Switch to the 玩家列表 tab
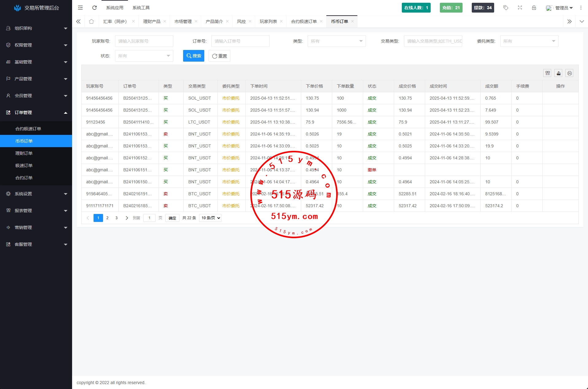The height and width of the screenshot is (389, 588). click(268, 21)
